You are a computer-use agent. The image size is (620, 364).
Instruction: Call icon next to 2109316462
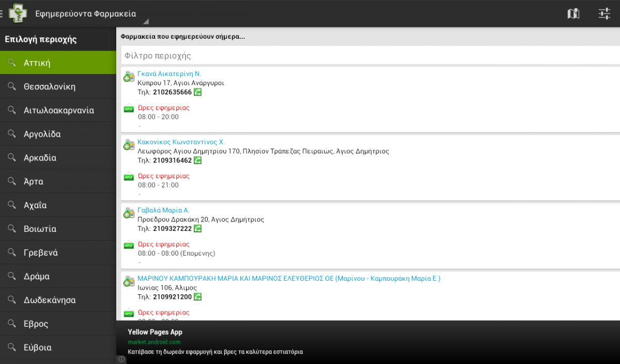tap(197, 161)
